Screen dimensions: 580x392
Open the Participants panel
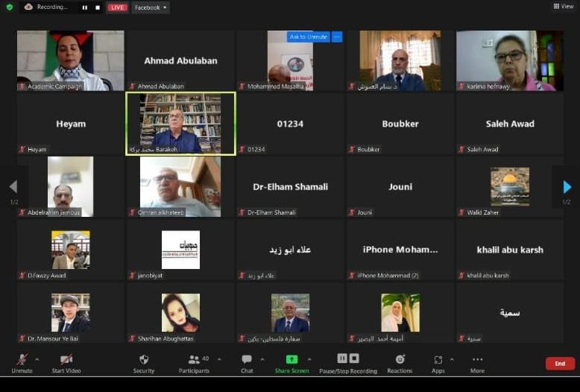click(195, 360)
